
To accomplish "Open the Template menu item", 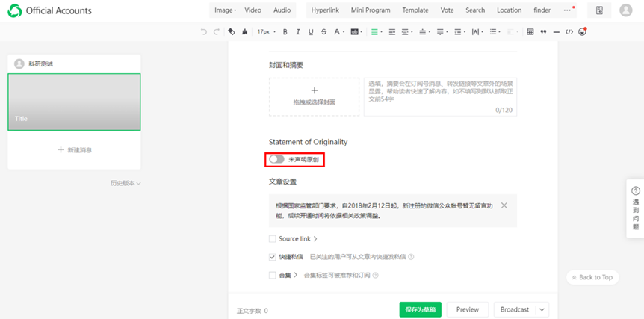I will 415,10.
